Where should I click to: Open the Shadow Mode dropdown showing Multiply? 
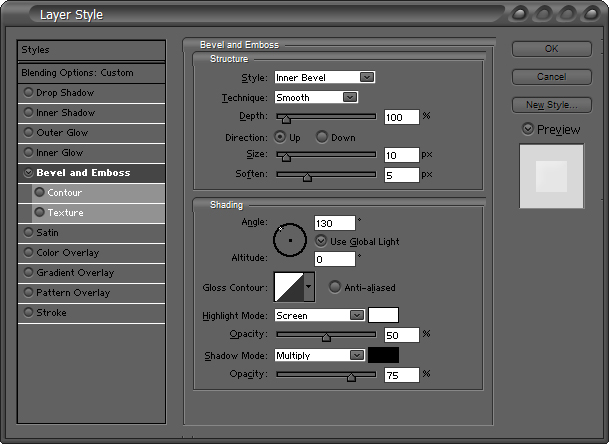[319, 355]
